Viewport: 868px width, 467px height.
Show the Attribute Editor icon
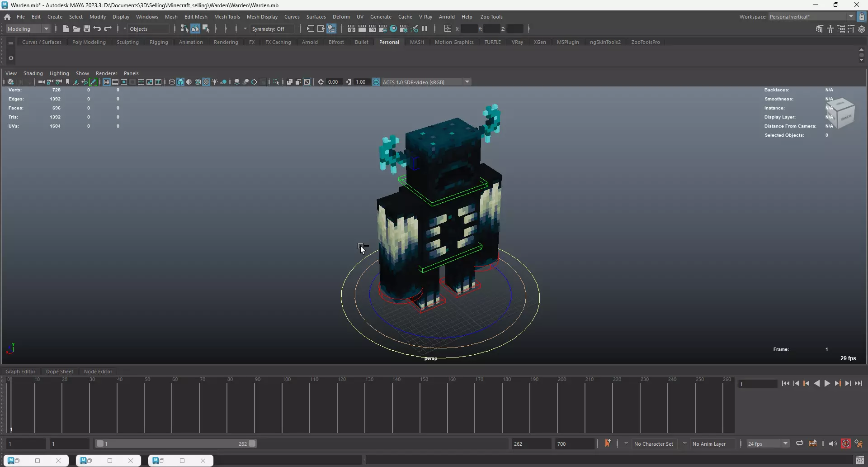841,29
